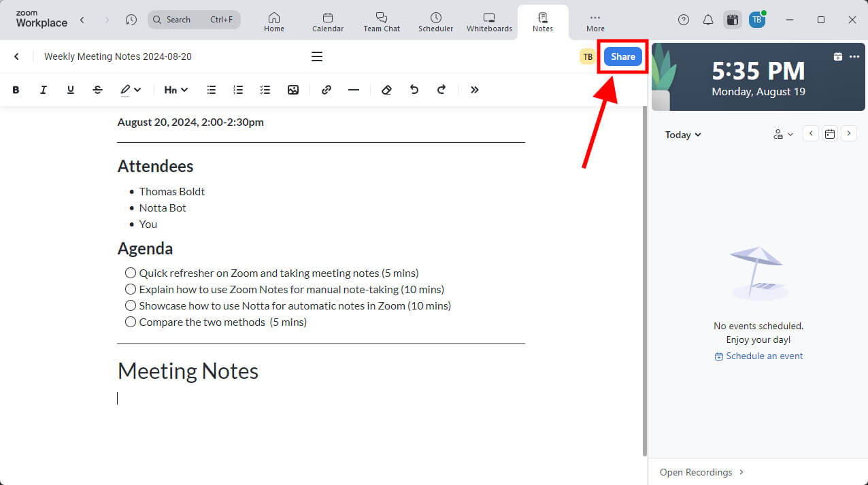Click the 'Attendees' heading
Viewport: 868px width, 485px height.
[155, 166]
